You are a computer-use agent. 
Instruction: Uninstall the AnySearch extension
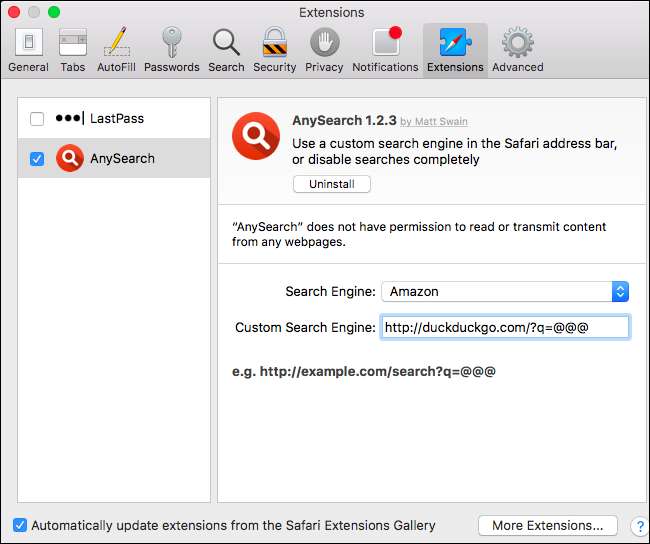332,184
